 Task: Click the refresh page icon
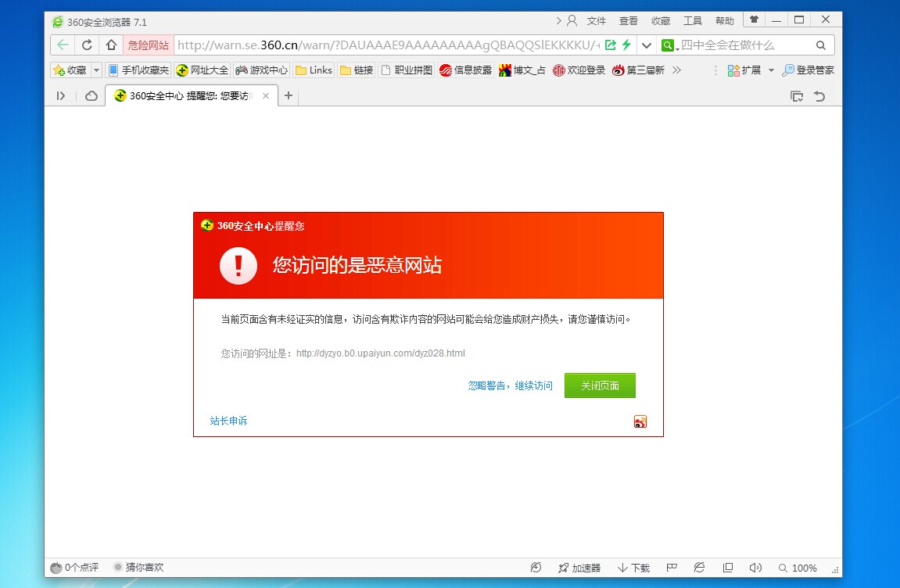pos(87,45)
